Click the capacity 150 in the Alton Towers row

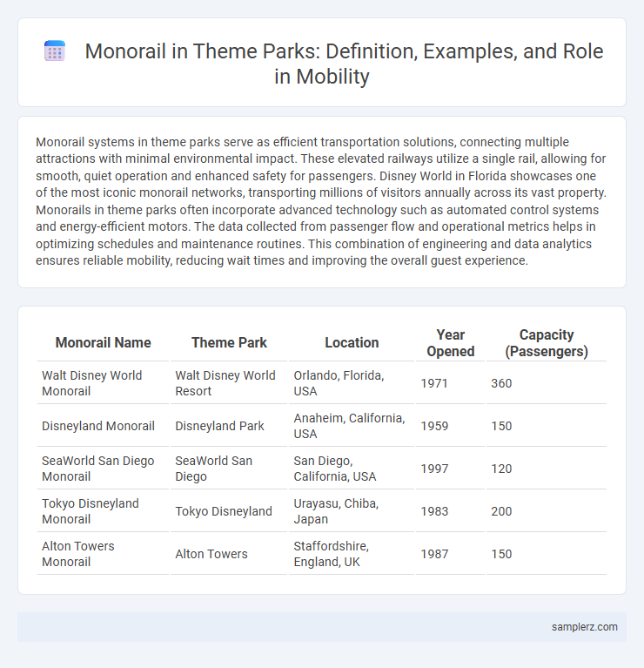coord(547,553)
